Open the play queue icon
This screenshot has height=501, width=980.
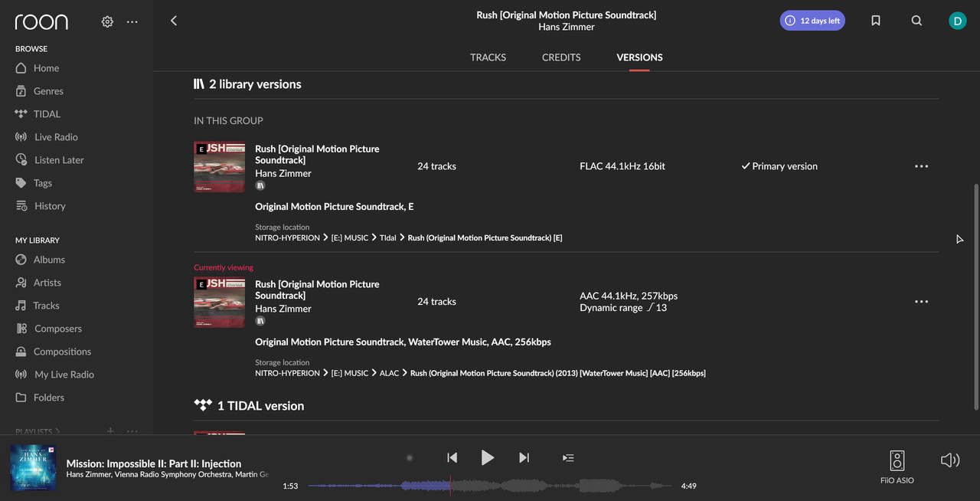tap(568, 458)
